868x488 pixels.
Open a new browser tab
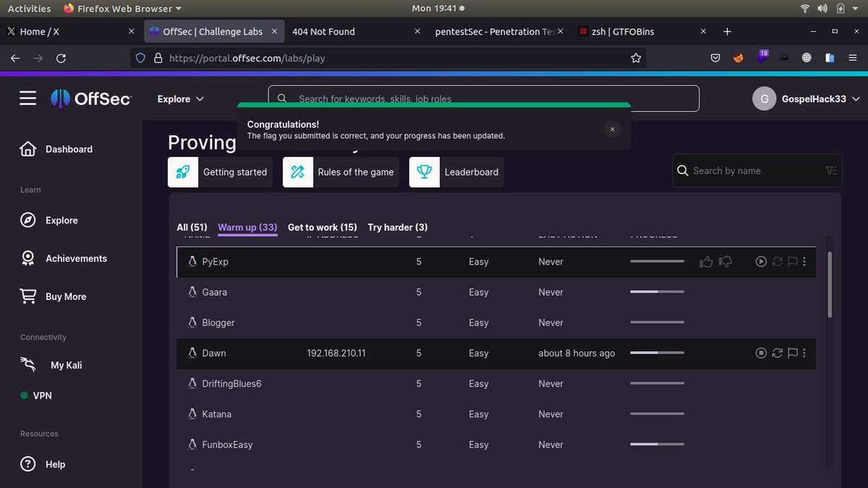coord(727,32)
